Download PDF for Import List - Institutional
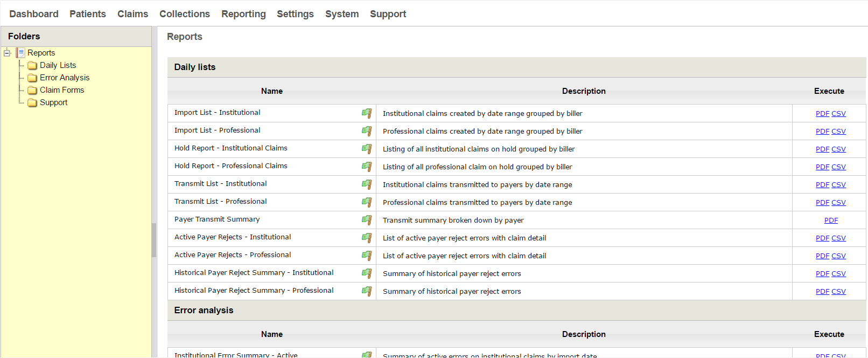The image size is (868, 358). 822,114
